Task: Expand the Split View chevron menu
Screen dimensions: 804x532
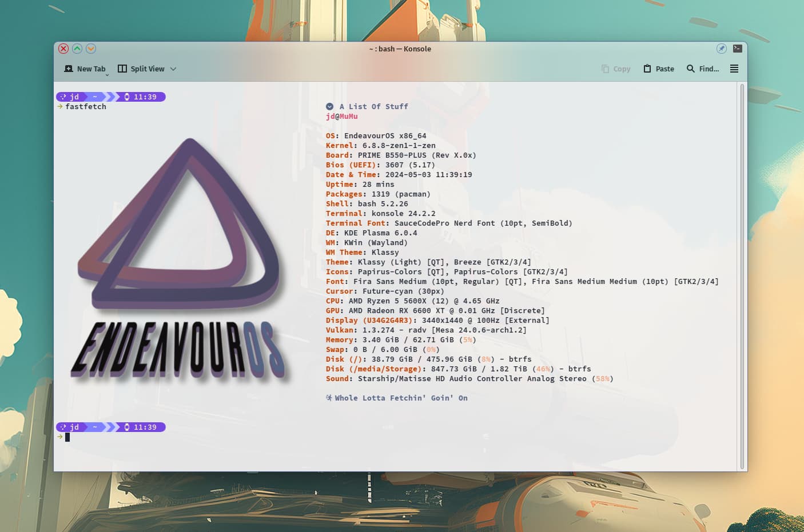Action: 173,69
